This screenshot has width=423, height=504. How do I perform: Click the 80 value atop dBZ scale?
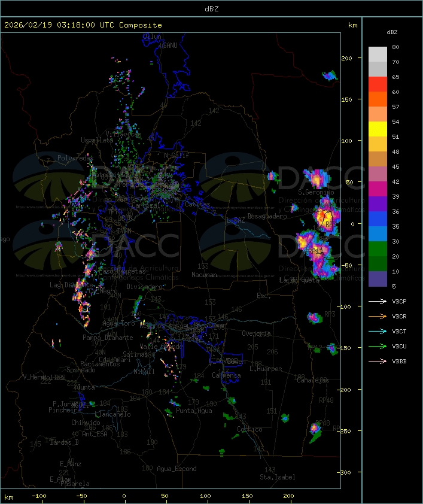[395, 47]
